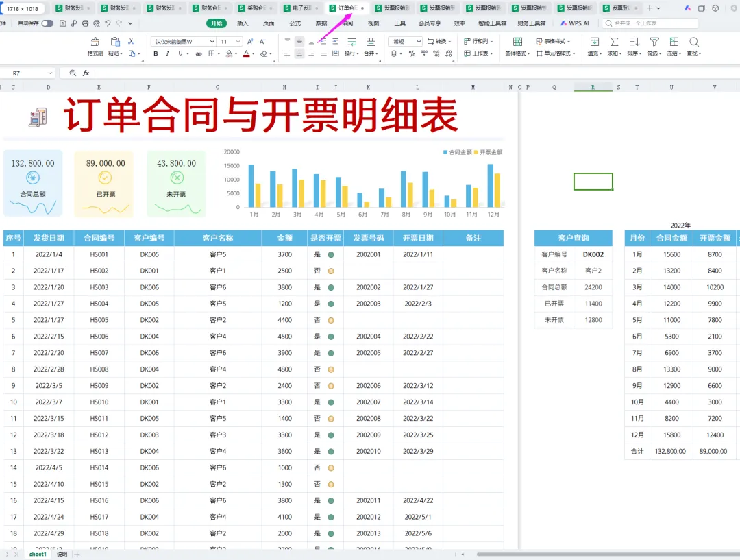The width and height of the screenshot is (740, 560).
Task: Open the 数据 (Data) ribbon tab
Action: coord(321,23)
